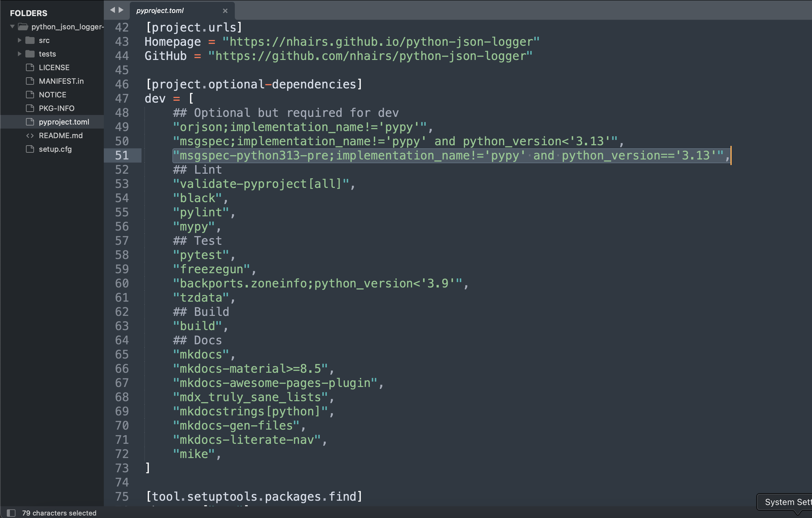Click the FOLDERS sidebar heading
Screen dimensions: 812x518
tap(29, 13)
